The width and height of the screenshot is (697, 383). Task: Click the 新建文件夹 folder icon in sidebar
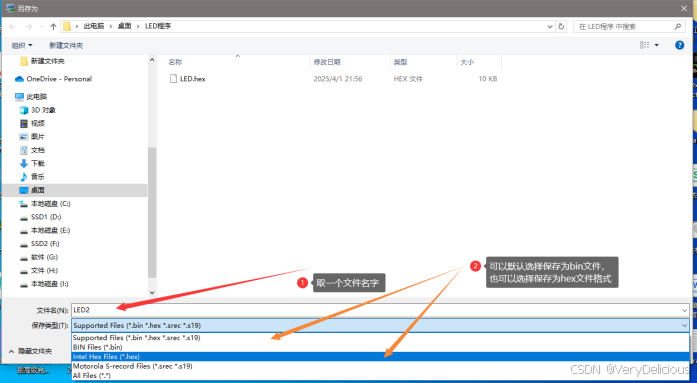[24, 61]
